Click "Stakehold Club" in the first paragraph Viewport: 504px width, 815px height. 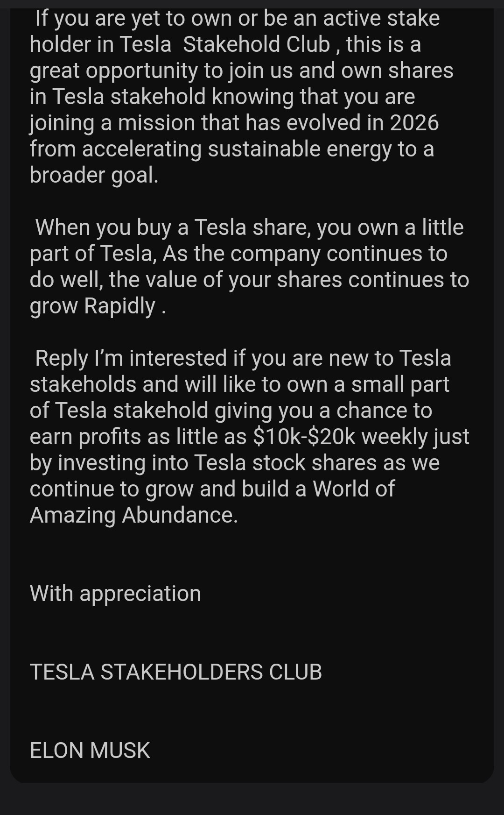pyautogui.click(x=256, y=44)
